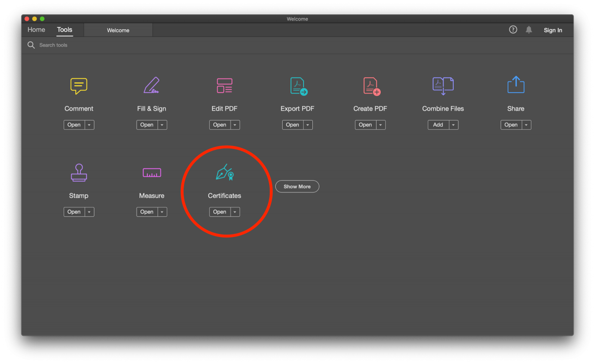
Task: Open the Stamp tool button
Action: pos(74,212)
